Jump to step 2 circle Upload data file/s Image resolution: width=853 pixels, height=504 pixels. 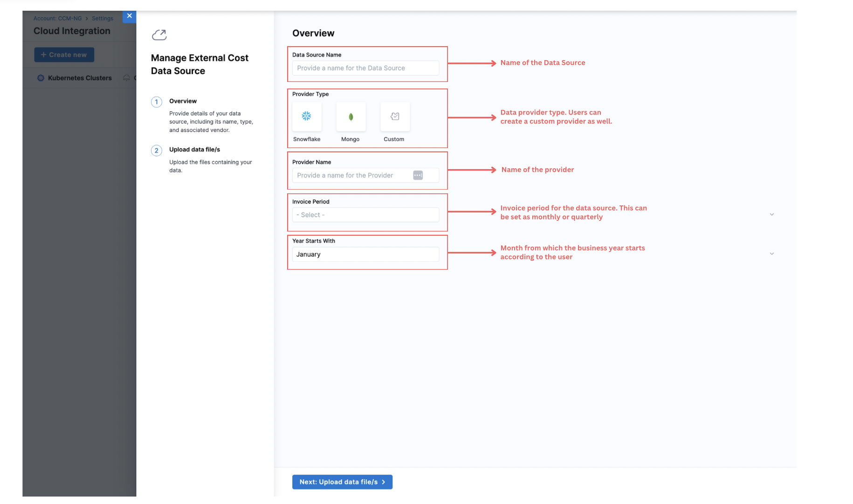click(x=157, y=150)
